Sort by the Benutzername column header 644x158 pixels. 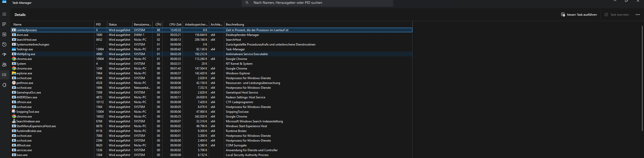142,25
